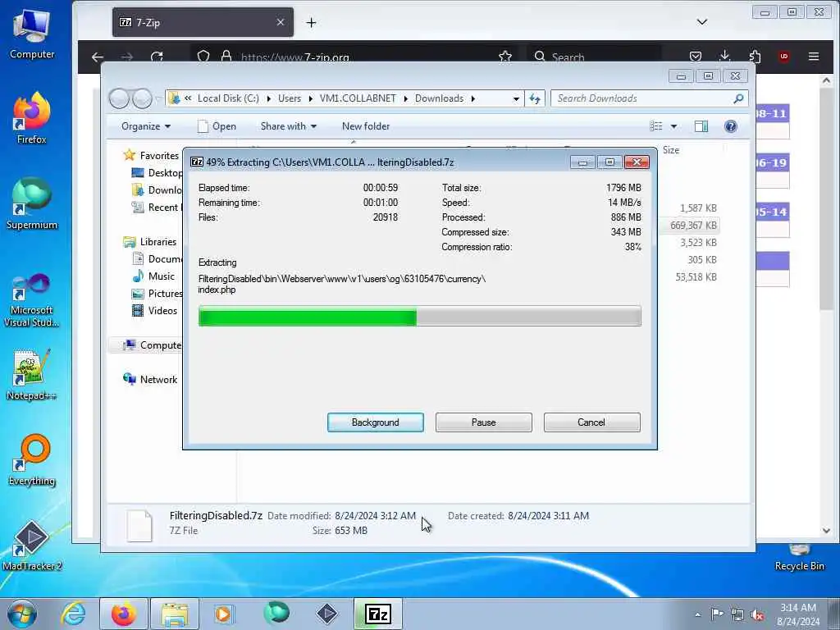Screen dimensions: 840x630
Task: Open the Explorer help icon
Action: [x=730, y=126]
